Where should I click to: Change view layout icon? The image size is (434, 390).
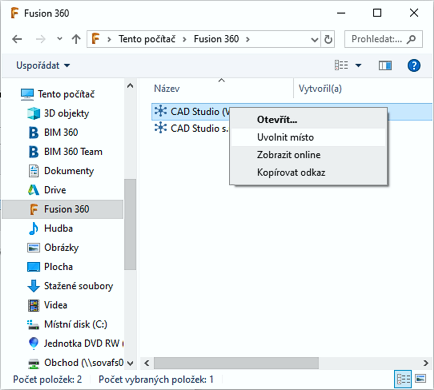[341, 65]
